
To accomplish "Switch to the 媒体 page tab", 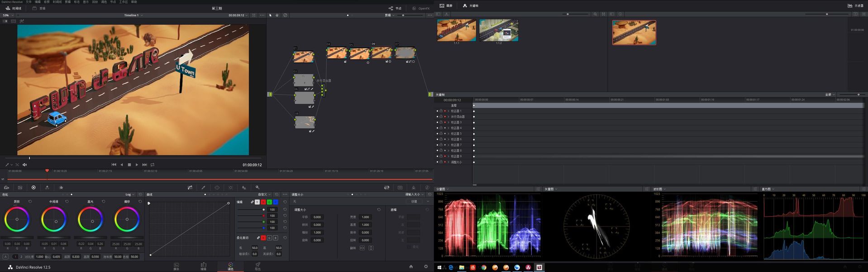I will (x=176, y=267).
